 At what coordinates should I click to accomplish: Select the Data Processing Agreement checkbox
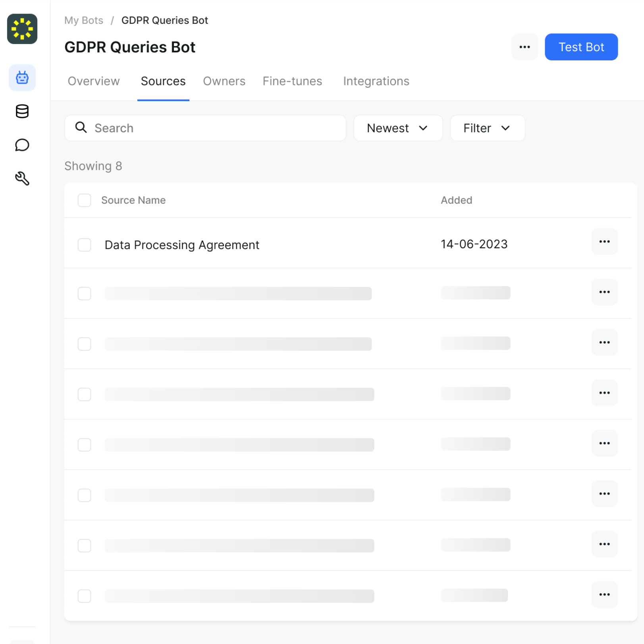tap(85, 245)
